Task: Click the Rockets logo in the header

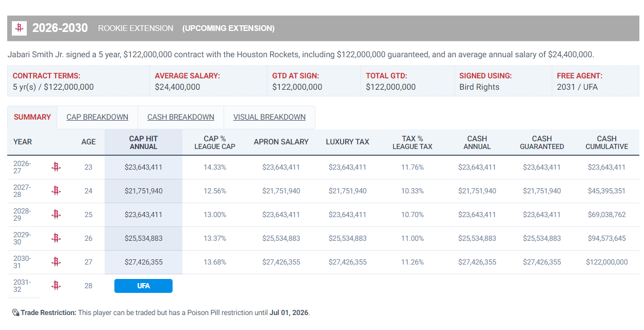Action: point(20,28)
